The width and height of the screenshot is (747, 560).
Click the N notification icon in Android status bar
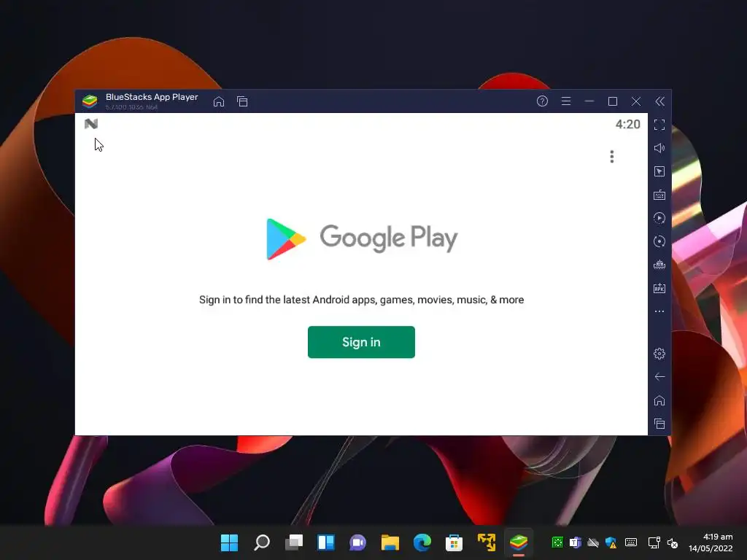[91, 124]
